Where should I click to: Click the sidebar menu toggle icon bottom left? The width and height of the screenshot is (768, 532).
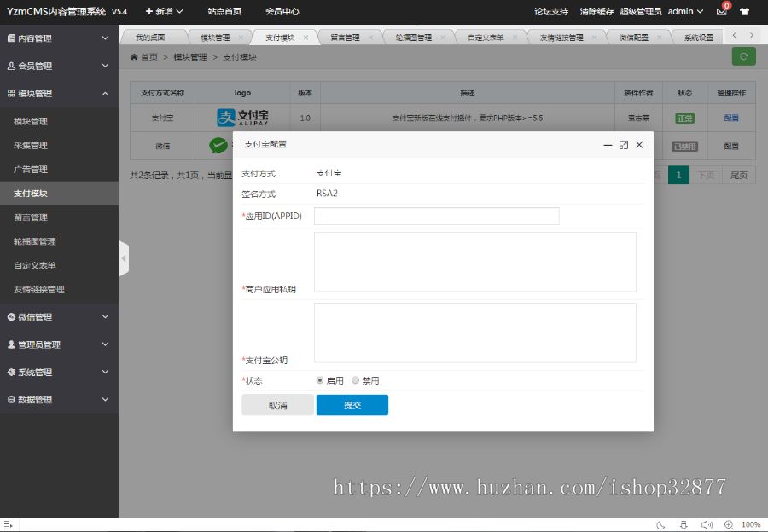[9, 525]
